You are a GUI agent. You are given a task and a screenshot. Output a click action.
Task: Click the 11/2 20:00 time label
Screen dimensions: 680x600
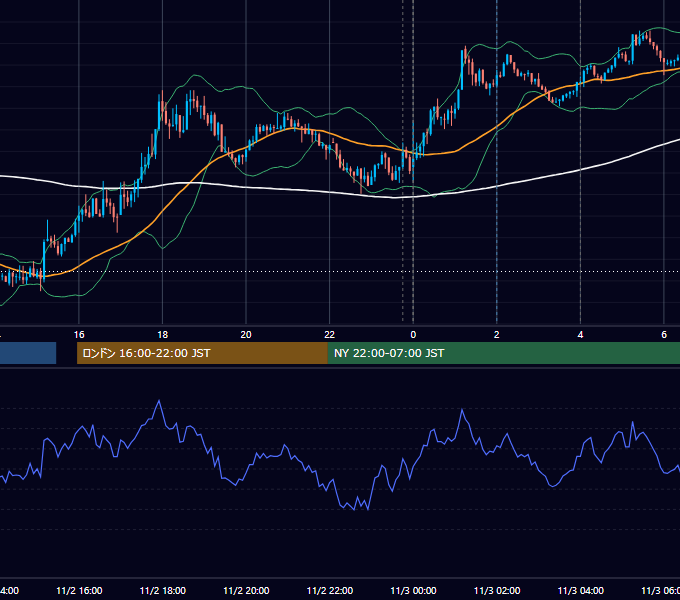(246, 590)
